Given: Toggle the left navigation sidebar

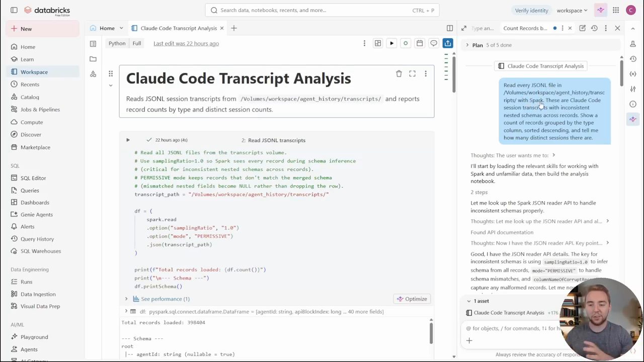Looking at the screenshot, I should [14, 10].
